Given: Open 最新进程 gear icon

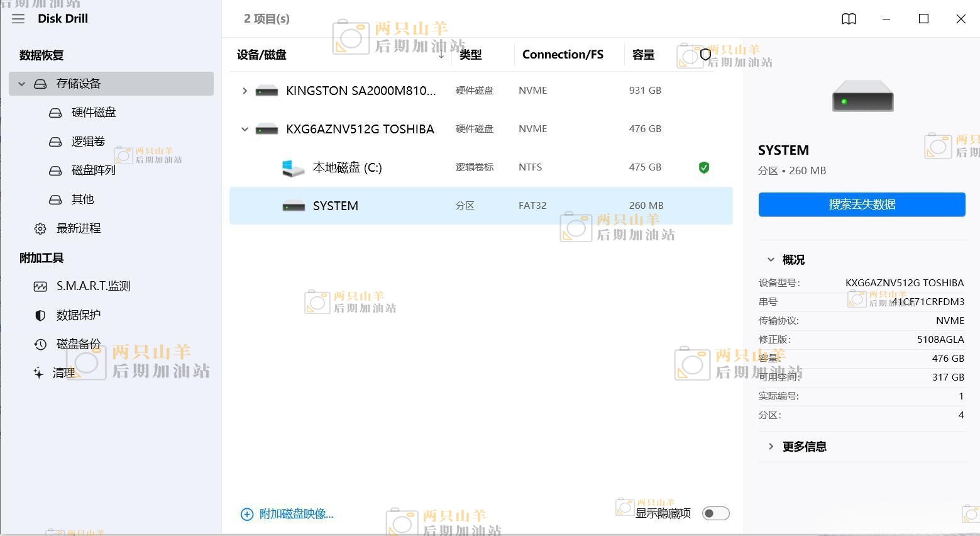Looking at the screenshot, I should coord(40,228).
